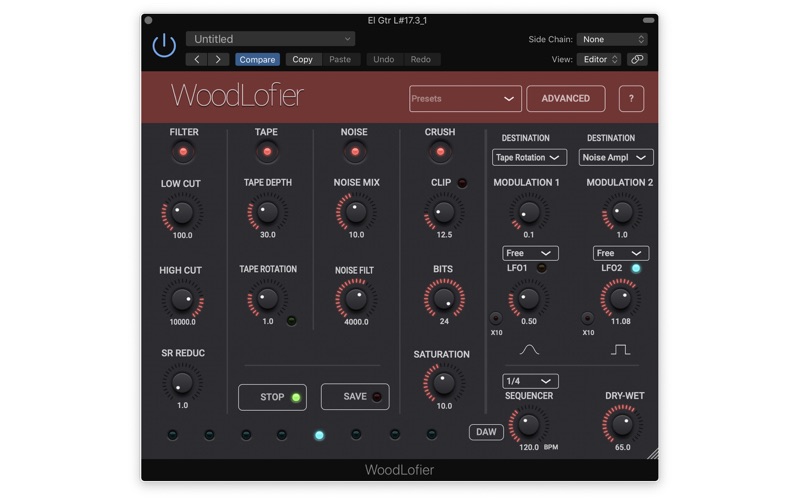The height and width of the screenshot is (500, 800).
Task: Open the View Editor dropdown
Action: 599,59
